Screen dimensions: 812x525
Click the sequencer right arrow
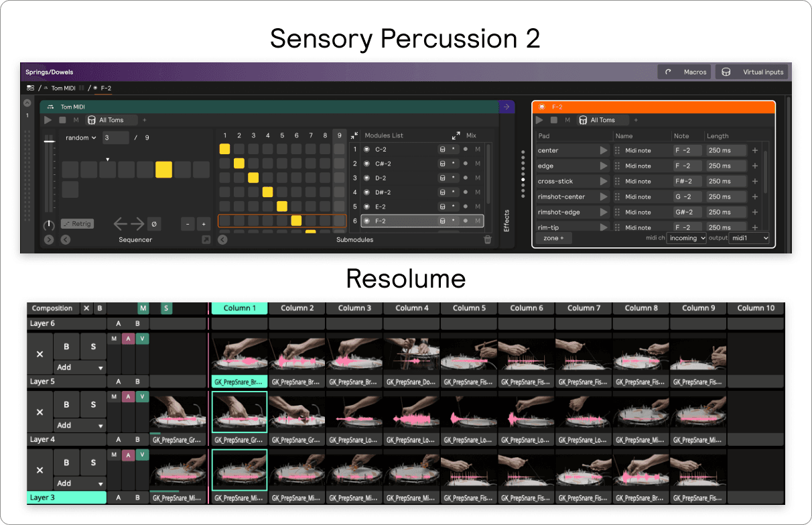tap(137, 224)
